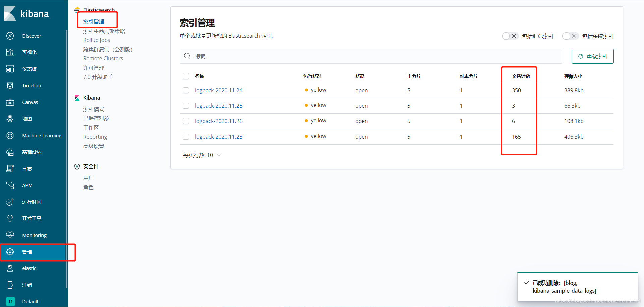The image size is (644, 307).
Task: Click the 搜索 input field
Action: (x=371, y=56)
